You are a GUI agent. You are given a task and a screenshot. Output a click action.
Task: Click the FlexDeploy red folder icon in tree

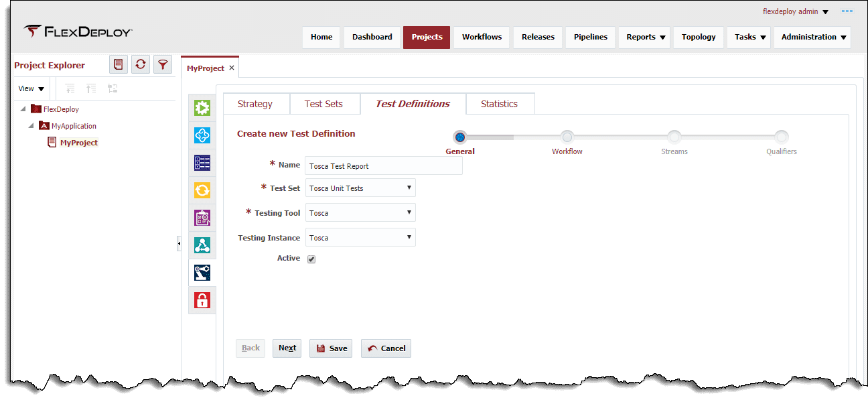click(x=36, y=109)
